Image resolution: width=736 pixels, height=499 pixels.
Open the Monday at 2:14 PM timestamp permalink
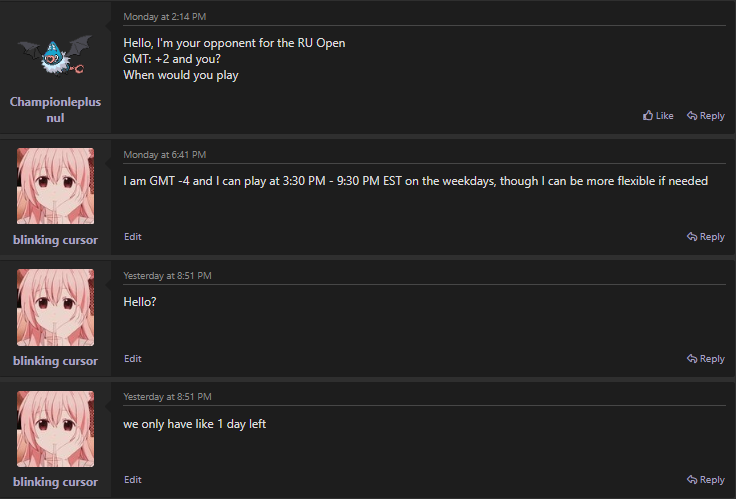click(x=164, y=17)
